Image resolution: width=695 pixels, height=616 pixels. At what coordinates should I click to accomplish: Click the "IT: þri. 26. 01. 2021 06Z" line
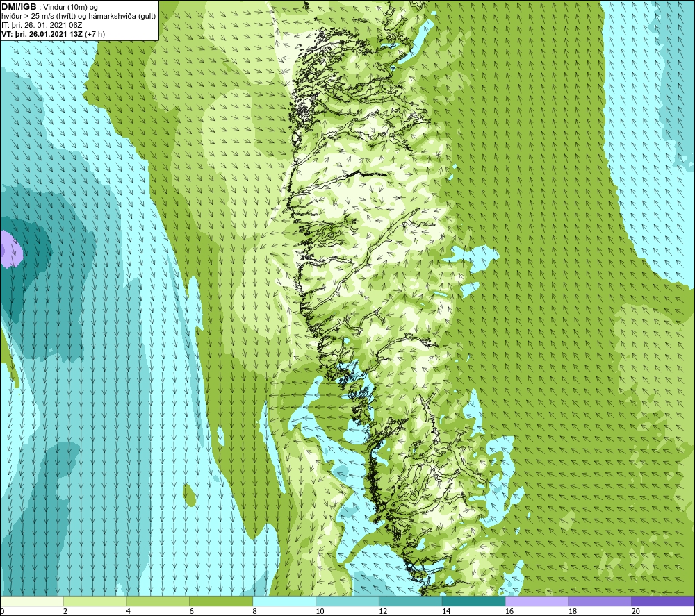42,25
